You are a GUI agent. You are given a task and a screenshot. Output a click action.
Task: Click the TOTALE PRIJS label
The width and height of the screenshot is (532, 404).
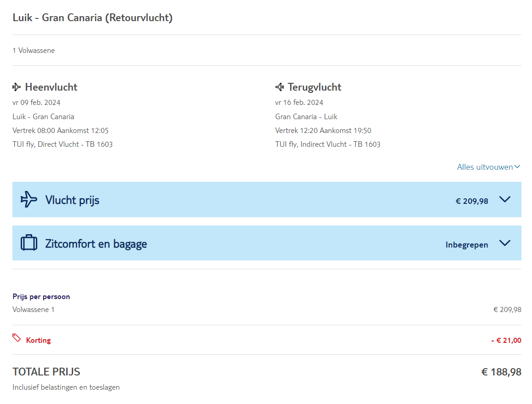(46, 372)
